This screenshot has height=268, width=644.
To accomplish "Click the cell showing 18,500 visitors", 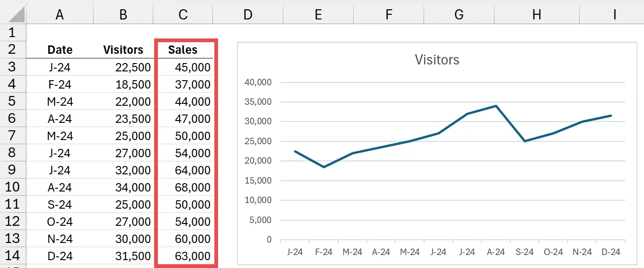I will [123, 84].
